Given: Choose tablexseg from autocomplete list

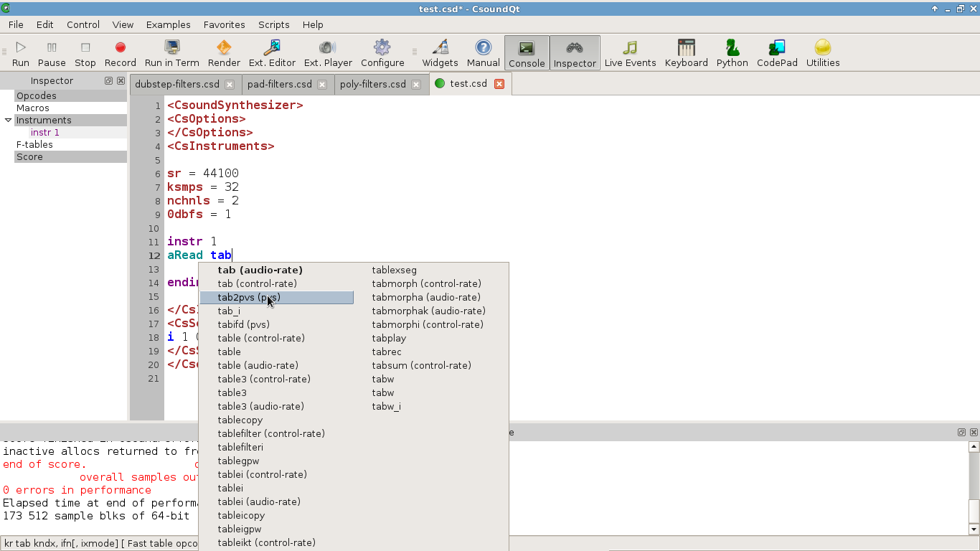Looking at the screenshot, I should (430, 270).
